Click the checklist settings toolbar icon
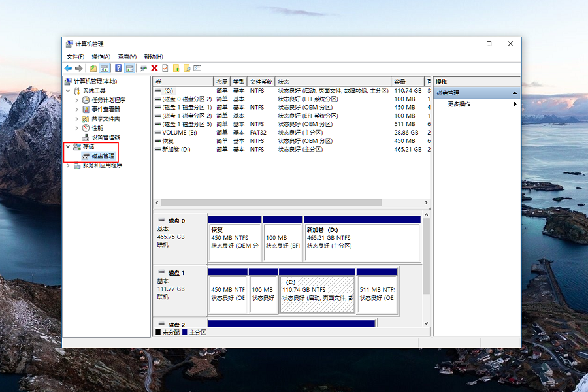588x392 pixels. [x=197, y=68]
